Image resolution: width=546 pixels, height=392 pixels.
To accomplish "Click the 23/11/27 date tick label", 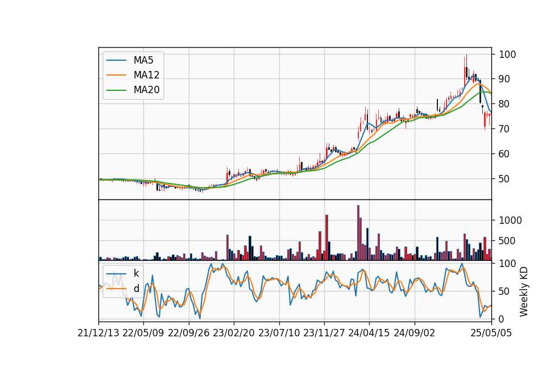I will click(x=324, y=333).
